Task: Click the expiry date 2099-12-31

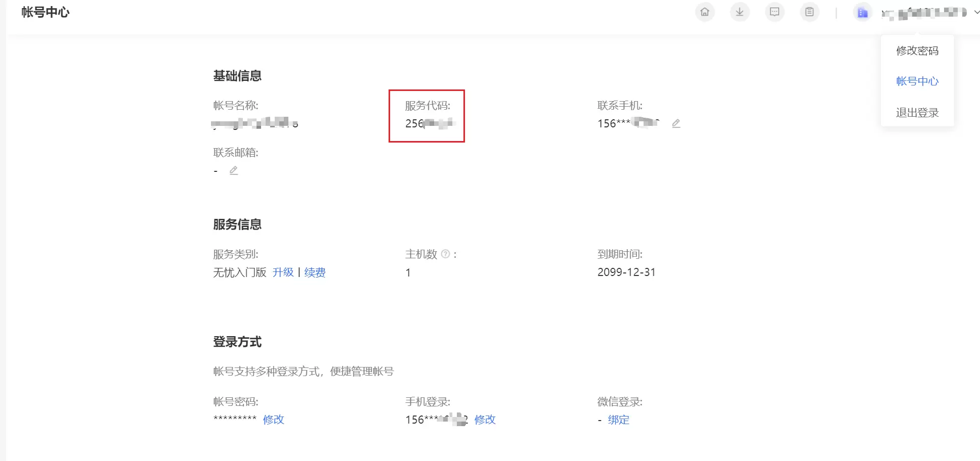Action: [626, 272]
